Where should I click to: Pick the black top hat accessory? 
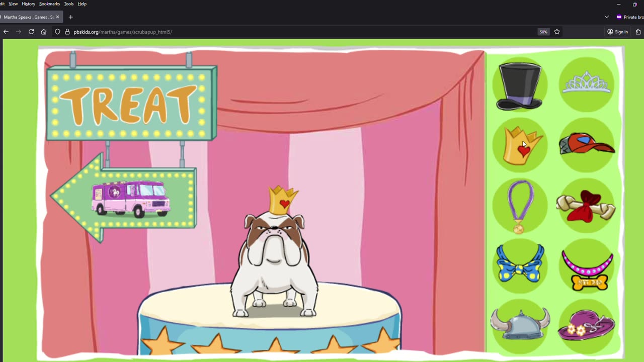[x=520, y=85]
